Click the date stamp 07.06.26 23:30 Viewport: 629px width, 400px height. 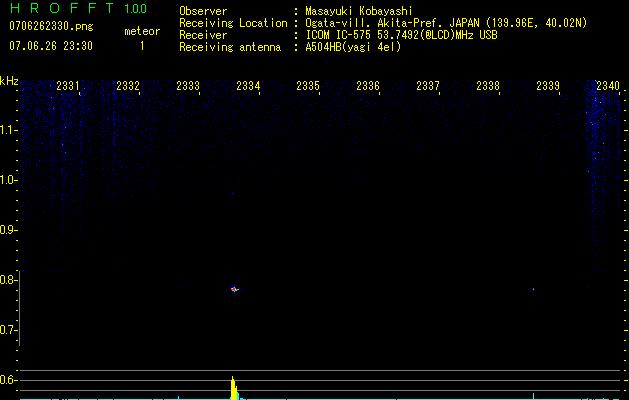coord(51,46)
